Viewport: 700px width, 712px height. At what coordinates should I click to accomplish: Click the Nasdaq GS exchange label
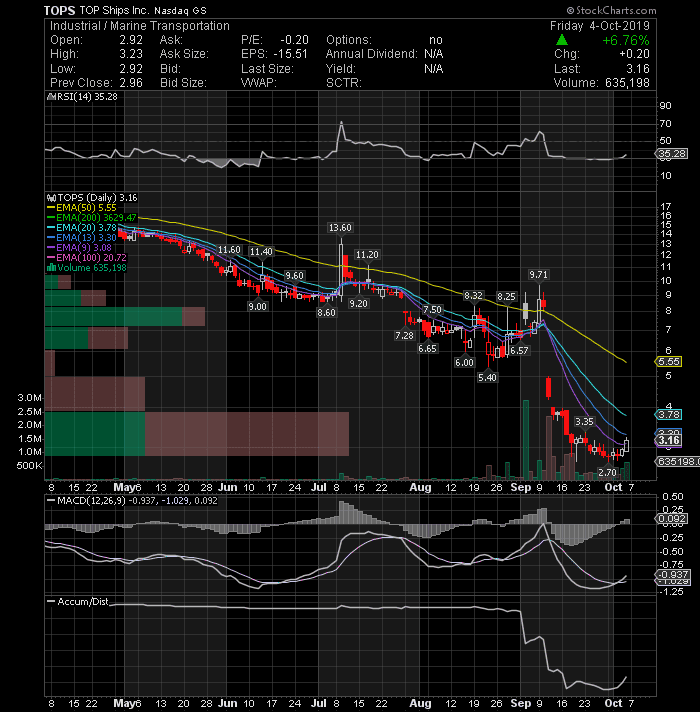pyautogui.click(x=180, y=10)
